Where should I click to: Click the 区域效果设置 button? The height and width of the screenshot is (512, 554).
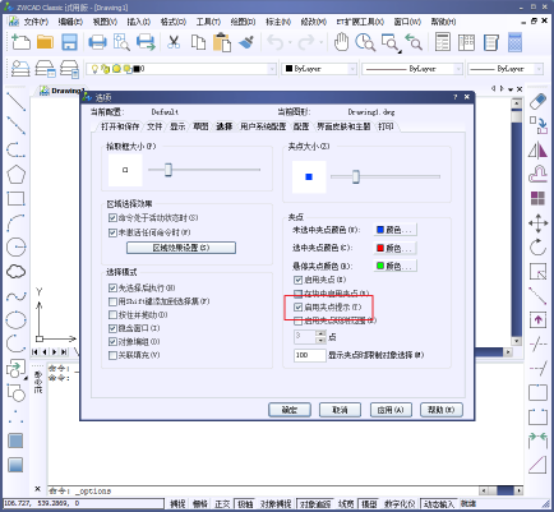click(x=181, y=248)
